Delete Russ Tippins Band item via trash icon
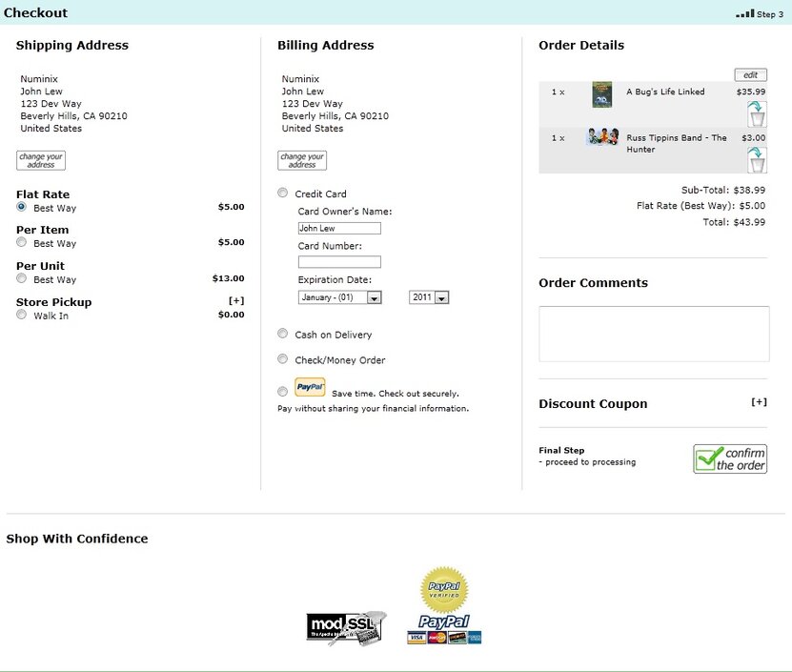792x672 pixels. (756, 160)
